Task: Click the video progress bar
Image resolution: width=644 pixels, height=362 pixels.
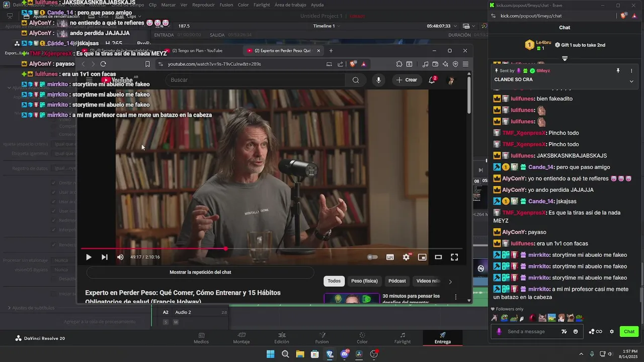Action: (272, 248)
